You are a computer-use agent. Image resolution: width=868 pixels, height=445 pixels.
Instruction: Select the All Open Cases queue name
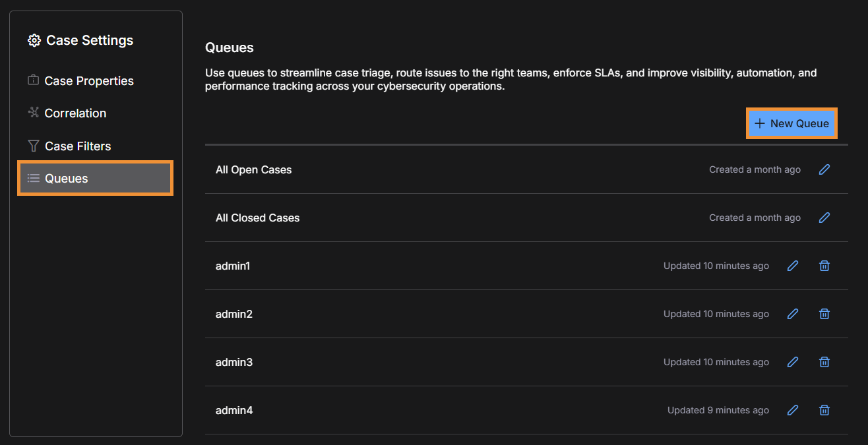click(253, 169)
